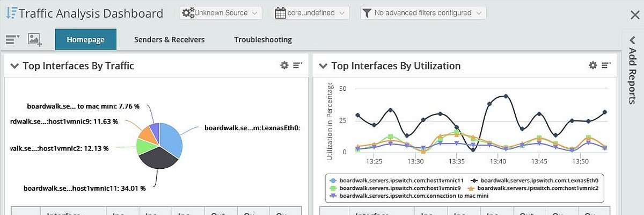644x215 pixels.
Task: Collapse the Top Interfaces By Utilization panel
Action: point(323,66)
